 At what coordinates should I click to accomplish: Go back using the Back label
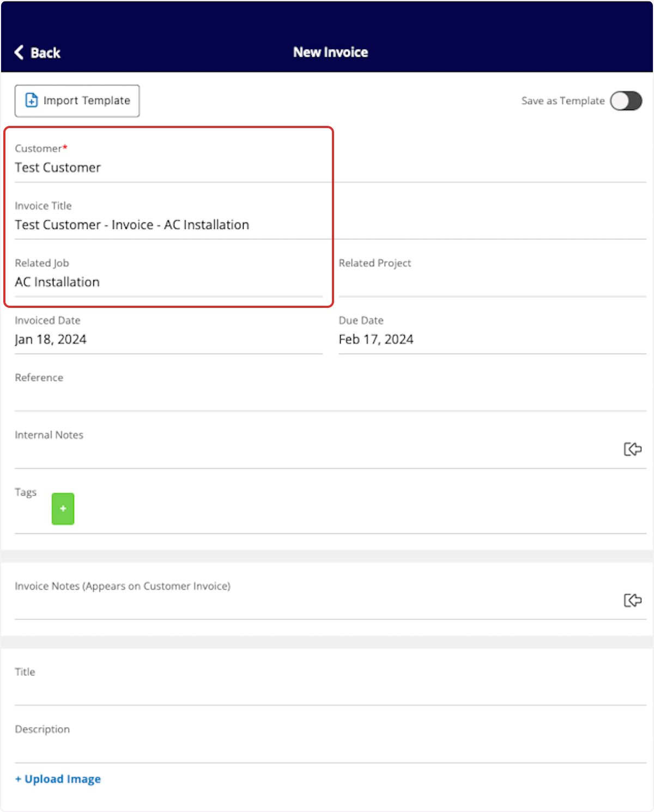[45, 53]
